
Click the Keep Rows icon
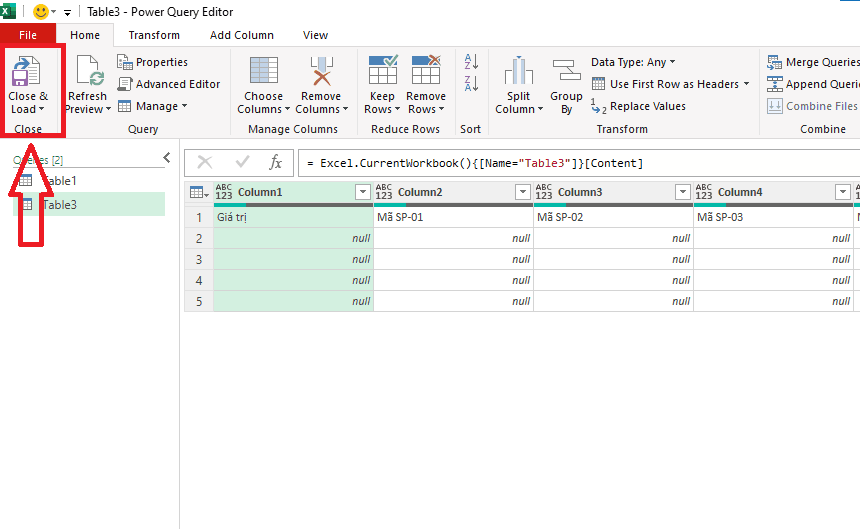[383, 70]
